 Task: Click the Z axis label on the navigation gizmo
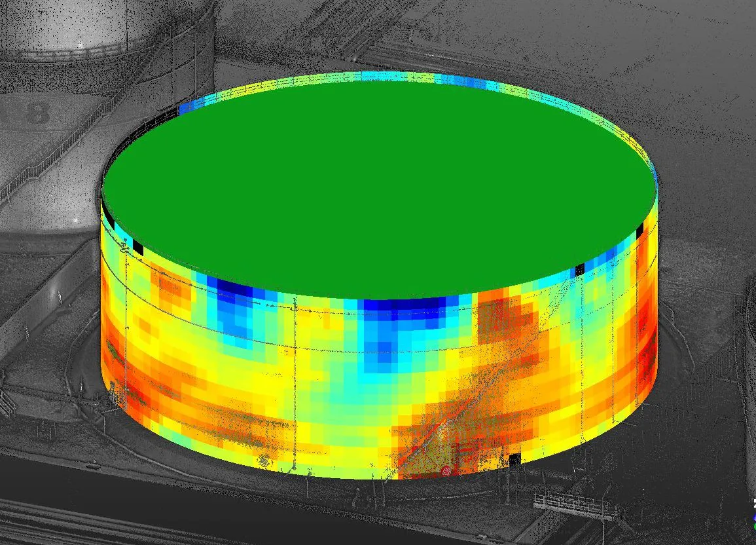754,503
